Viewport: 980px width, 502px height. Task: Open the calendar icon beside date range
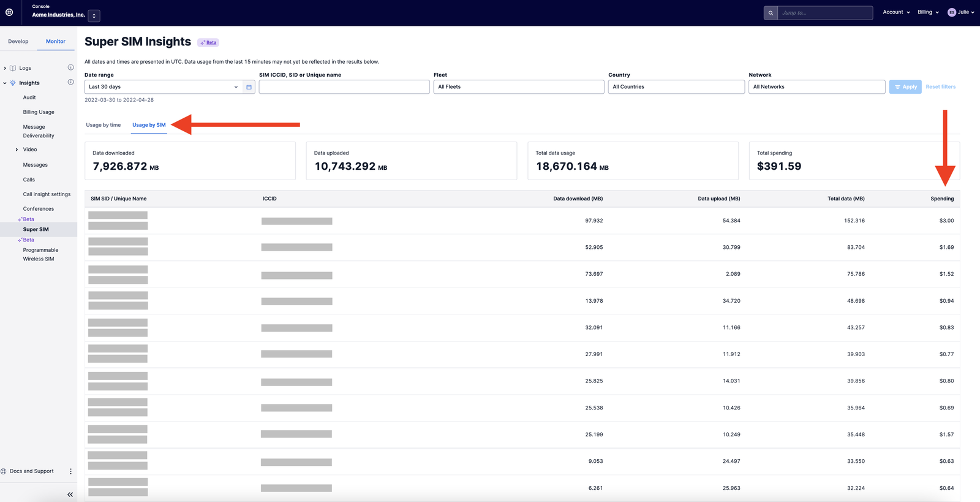tap(249, 87)
